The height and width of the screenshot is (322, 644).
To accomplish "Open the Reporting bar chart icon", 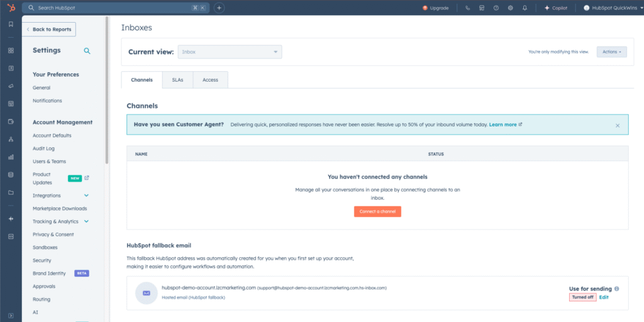I will tap(11, 157).
